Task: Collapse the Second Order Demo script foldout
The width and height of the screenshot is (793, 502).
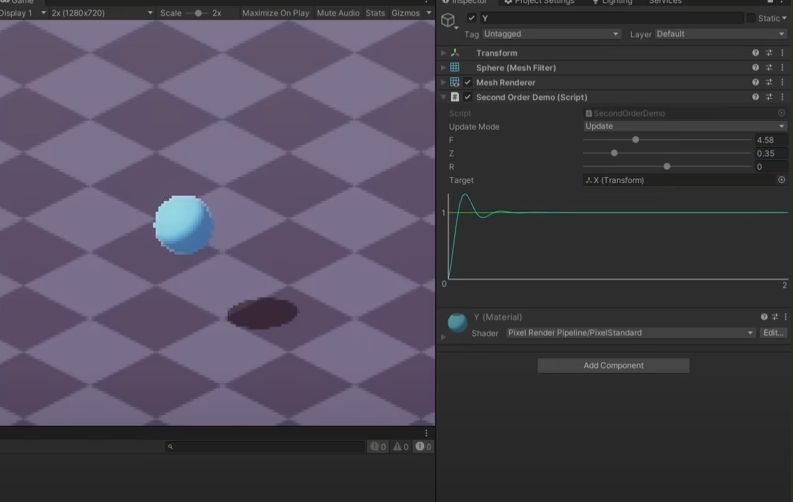Action: [x=443, y=97]
